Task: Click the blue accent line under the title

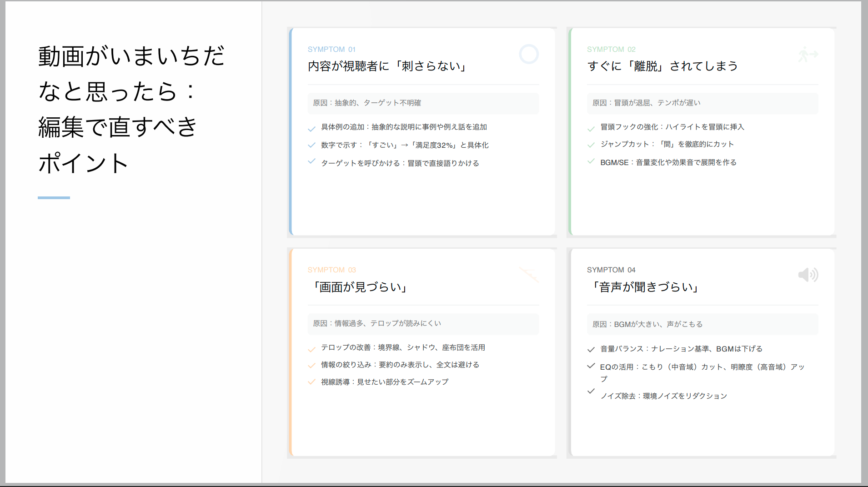Action: (x=54, y=198)
